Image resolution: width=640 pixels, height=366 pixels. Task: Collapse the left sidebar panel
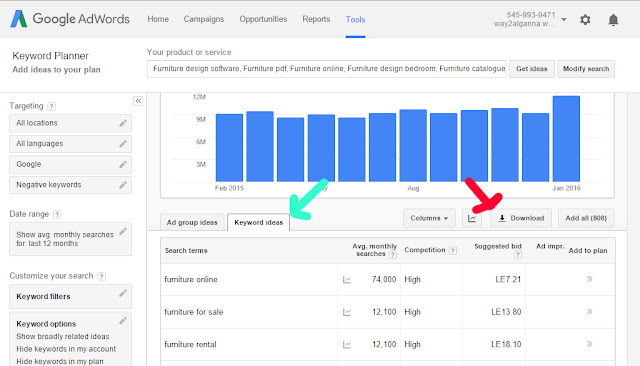[x=138, y=101]
